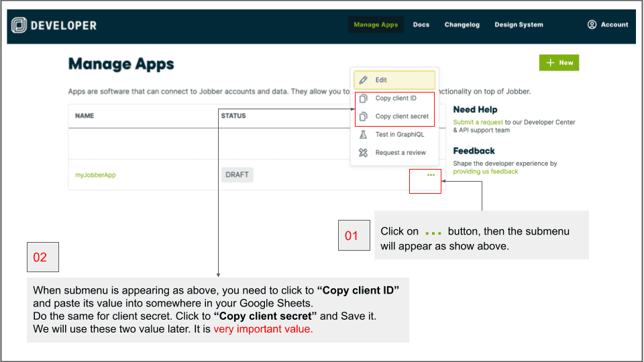Click the copy icon beside Copy client secret
644x362 pixels.
point(363,117)
